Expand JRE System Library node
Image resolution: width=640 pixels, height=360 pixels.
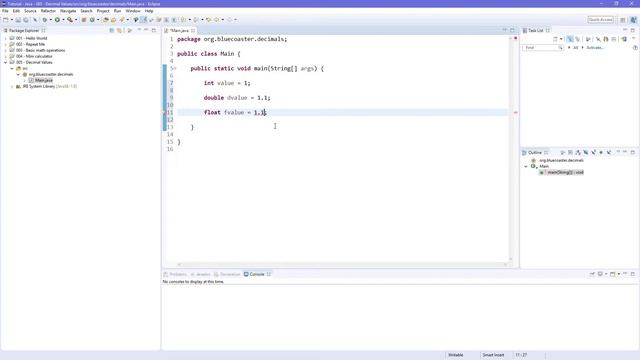[12, 87]
